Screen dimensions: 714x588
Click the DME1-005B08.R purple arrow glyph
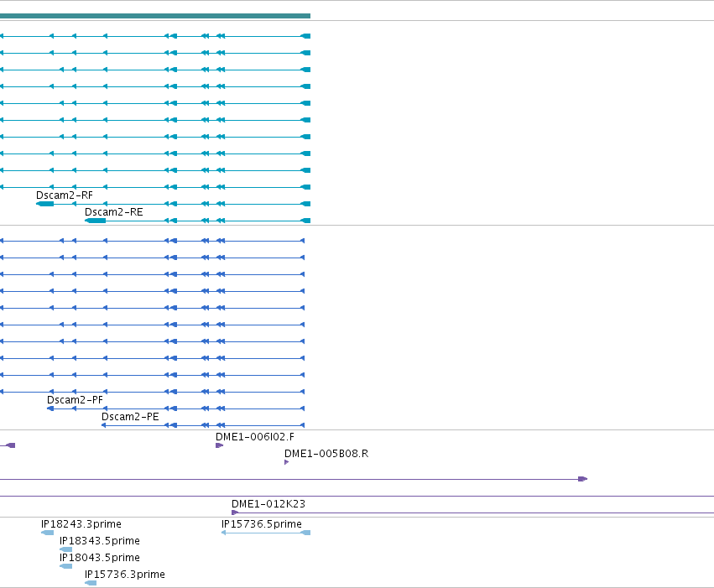coord(286,462)
